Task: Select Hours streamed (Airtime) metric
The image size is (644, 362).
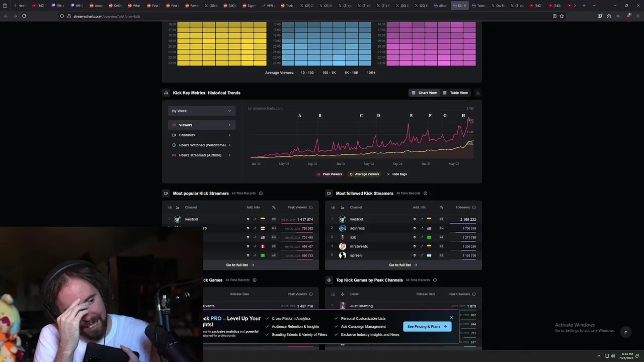Action: pos(201,155)
